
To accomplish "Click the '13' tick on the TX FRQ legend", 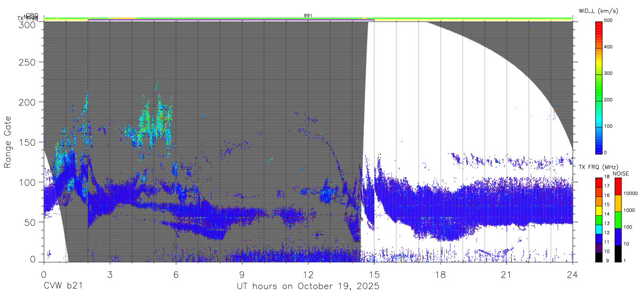I will pyautogui.click(x=607, y=223).
